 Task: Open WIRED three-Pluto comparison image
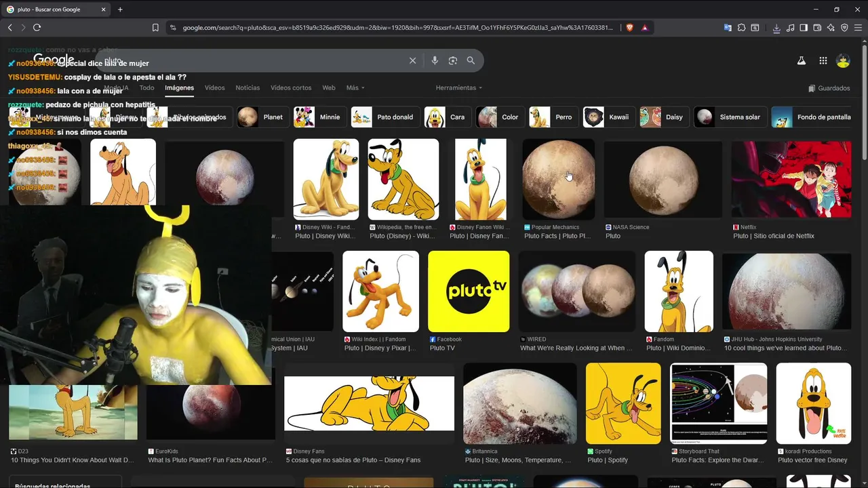pos(577,291)
